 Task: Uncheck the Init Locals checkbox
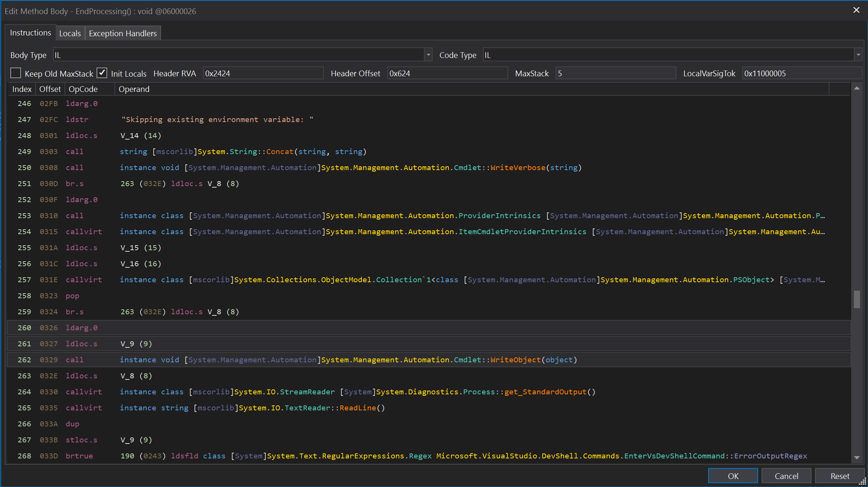click(x=102, y=73)
